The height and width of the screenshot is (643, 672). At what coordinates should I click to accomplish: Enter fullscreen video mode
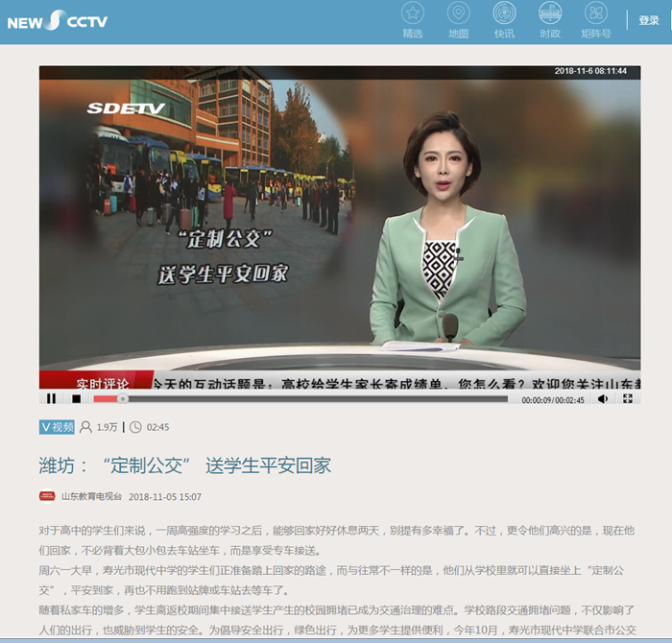[x=627, y=398]
